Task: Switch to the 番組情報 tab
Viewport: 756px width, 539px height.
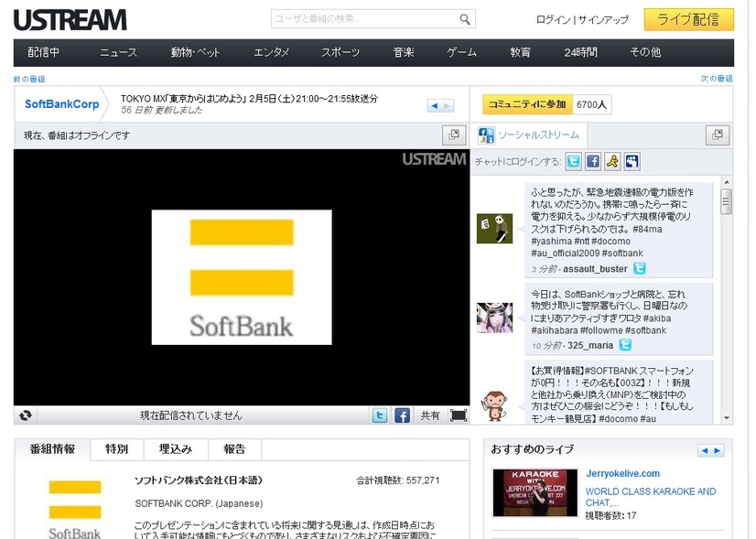Action: click(52, 449)
